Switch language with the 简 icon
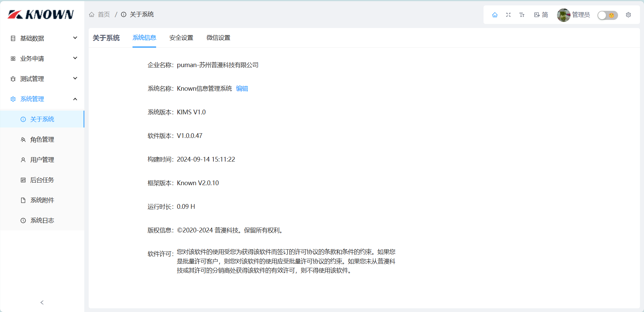 (x=541, y=15)
